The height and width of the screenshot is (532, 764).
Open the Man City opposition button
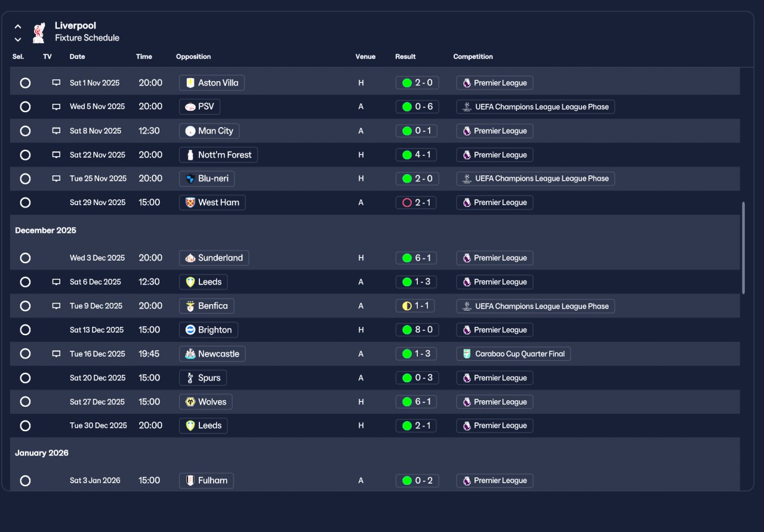[x=210, y=131]
